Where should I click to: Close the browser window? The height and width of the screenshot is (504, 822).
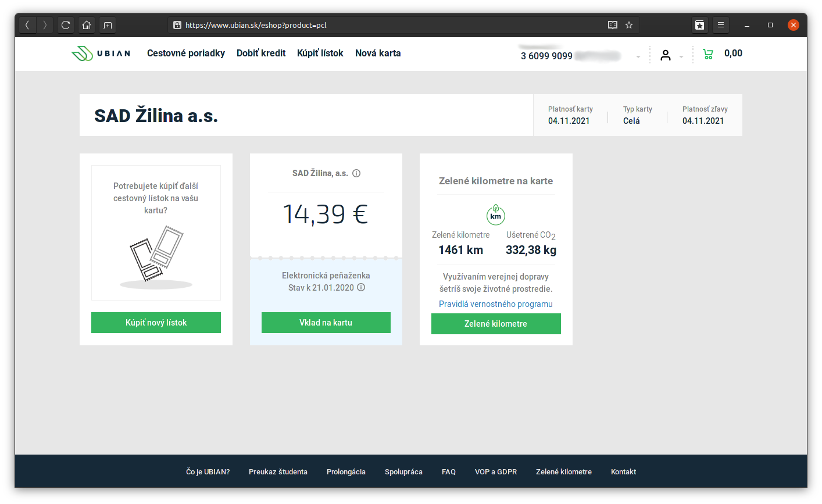[794, 25]
